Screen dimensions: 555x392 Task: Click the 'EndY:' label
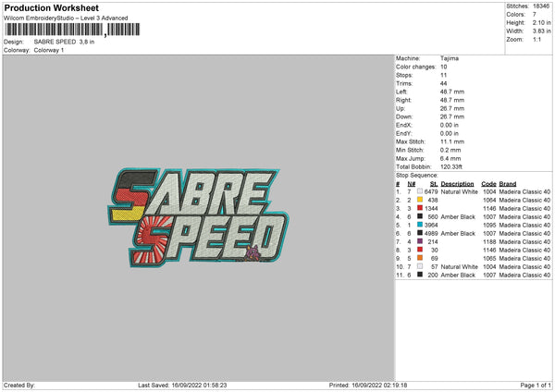404,133
